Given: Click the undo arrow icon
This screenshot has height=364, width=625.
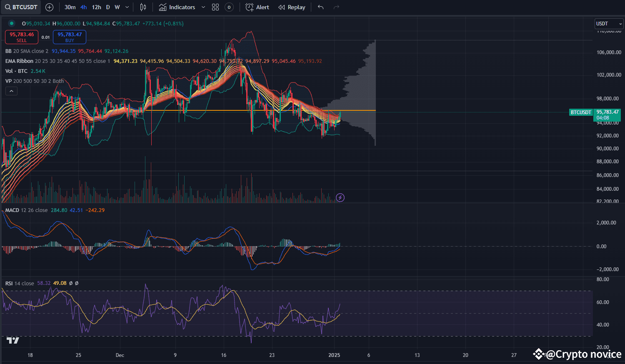Looking at the screenshot, I should pos(320,7).
